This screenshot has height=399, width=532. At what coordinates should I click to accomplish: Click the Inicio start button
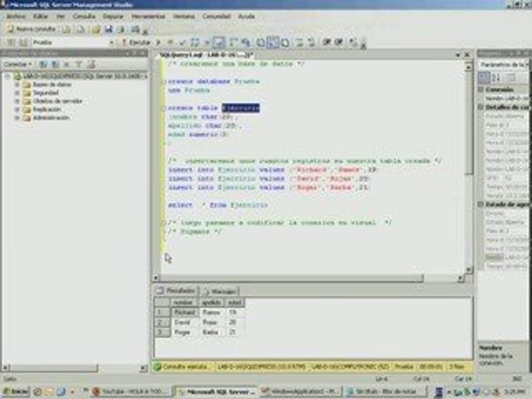click(16, 392)
